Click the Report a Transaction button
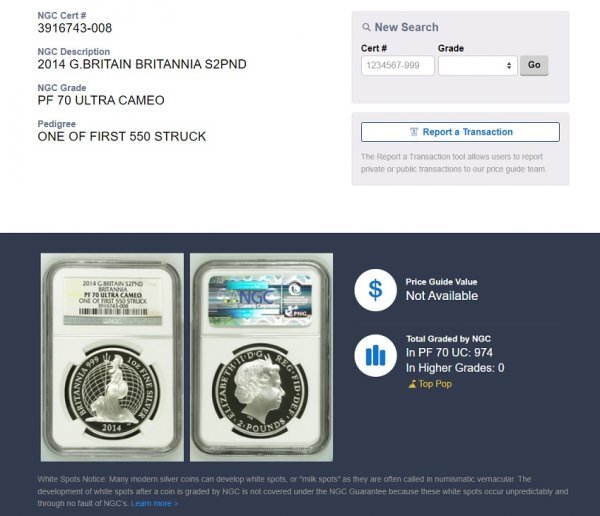600x516 pixels. (460, 132)
